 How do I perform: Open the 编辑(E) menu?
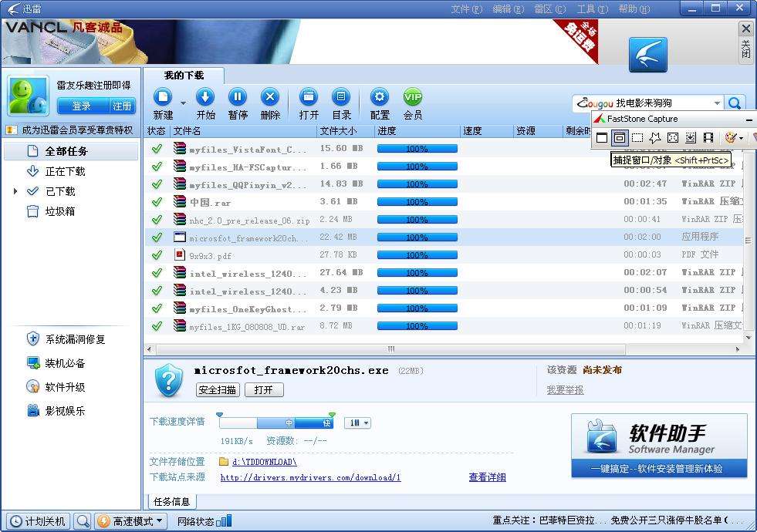[508, 8]
